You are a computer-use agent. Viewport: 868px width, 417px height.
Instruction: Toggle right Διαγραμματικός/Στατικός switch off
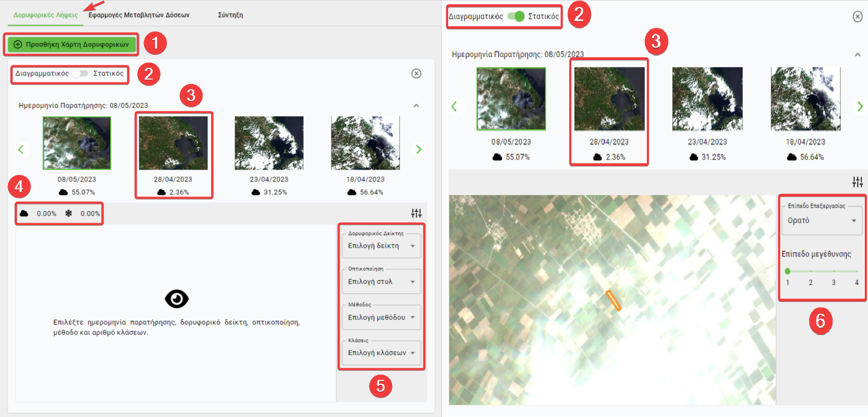(516, 16)
